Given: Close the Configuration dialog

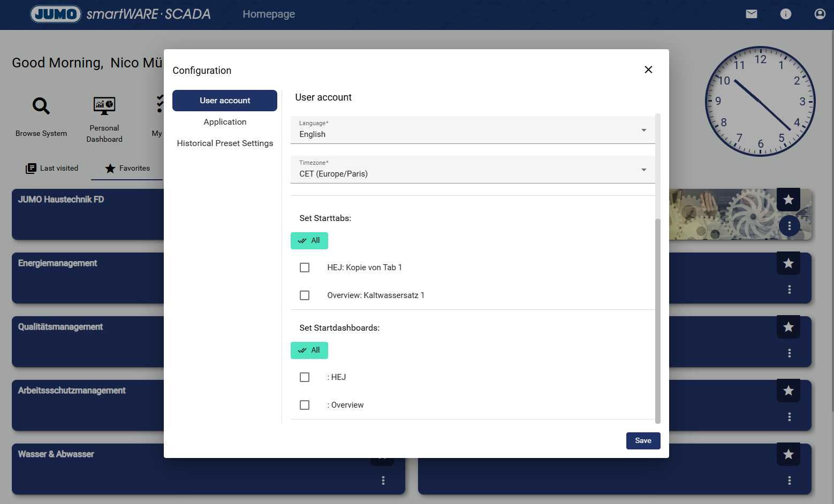Looking at the screenshot, I should pyautogui.click(x=648, y=70).
